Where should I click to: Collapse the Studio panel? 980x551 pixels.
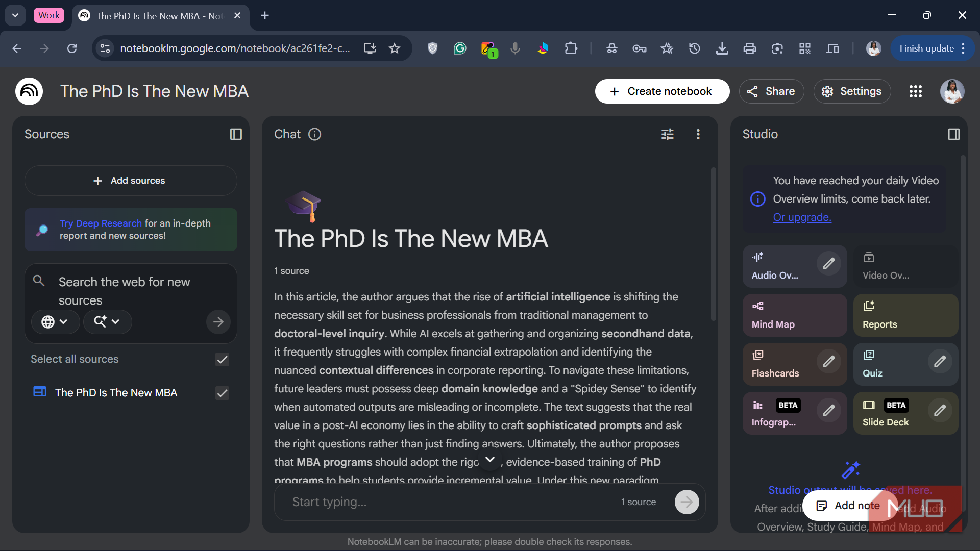click(x=953, y=134)
